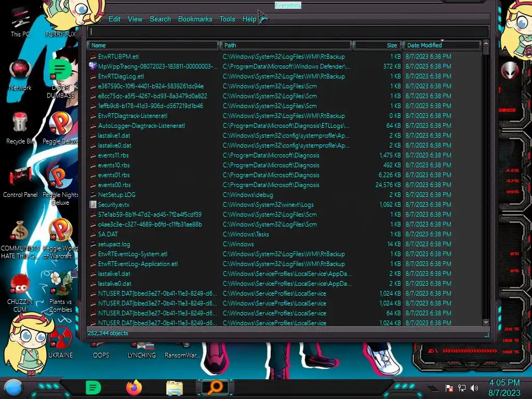Image resolution: width=532 pixels, height=399 pixels.
Task: Open the volume speaker tray icon
Action: 474,388
